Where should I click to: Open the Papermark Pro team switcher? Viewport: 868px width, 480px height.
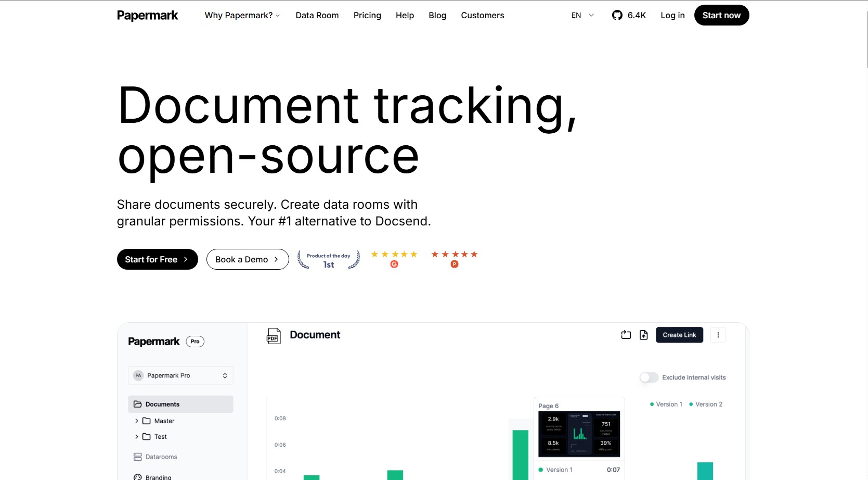(x=180, y=375)
